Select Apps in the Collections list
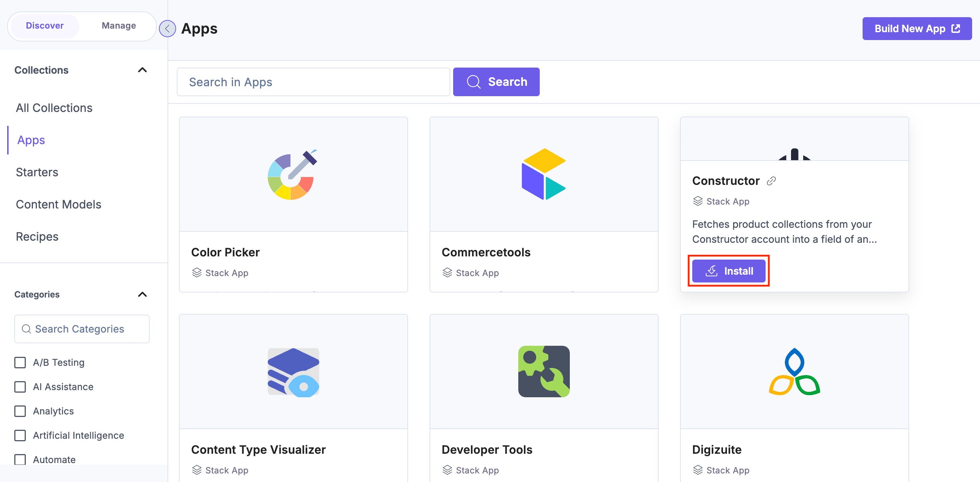The height and width of the screenshot is (482, 980). pyautogui.click(x=31, y=140)
